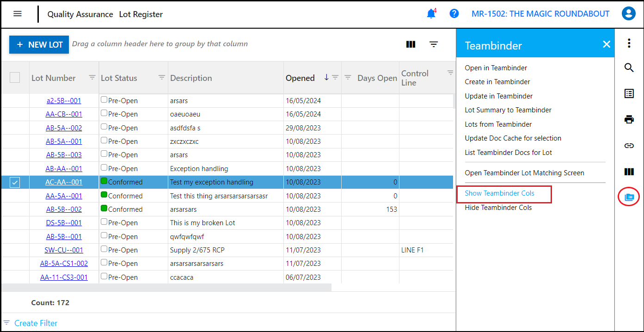
Task: Open lot link AA-11-CS3-001
Action: (x=64, y=277)
